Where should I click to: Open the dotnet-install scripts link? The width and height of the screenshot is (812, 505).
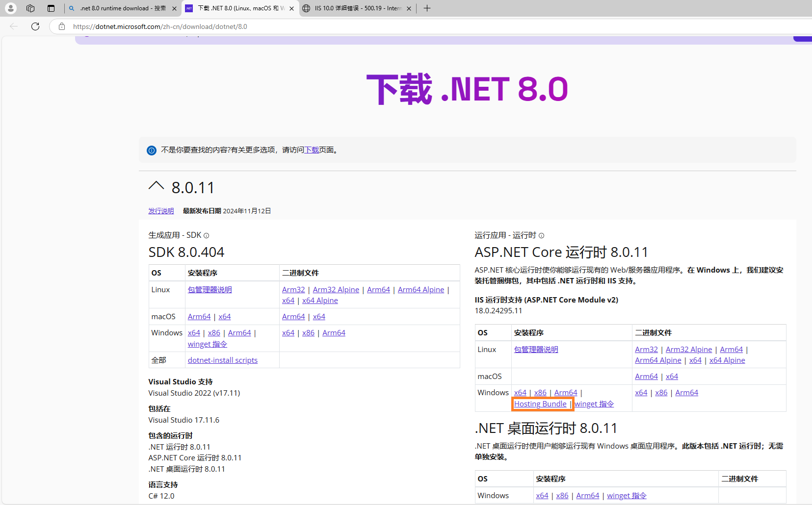pos(222,360)
